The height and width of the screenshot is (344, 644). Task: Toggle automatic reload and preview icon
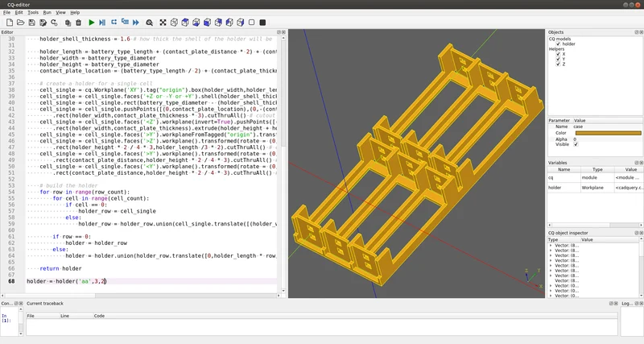coord(54,23)
